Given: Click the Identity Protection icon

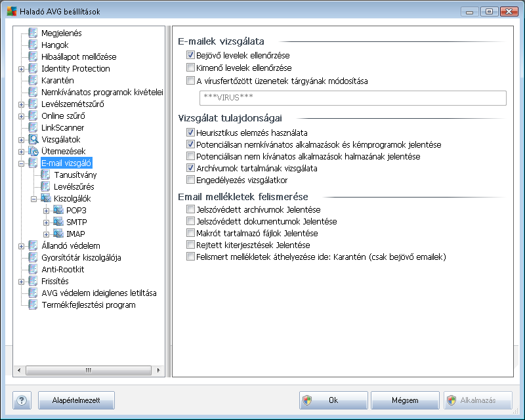Looking at the screenshot, I should pyautogui.click(x=33, y=68).
